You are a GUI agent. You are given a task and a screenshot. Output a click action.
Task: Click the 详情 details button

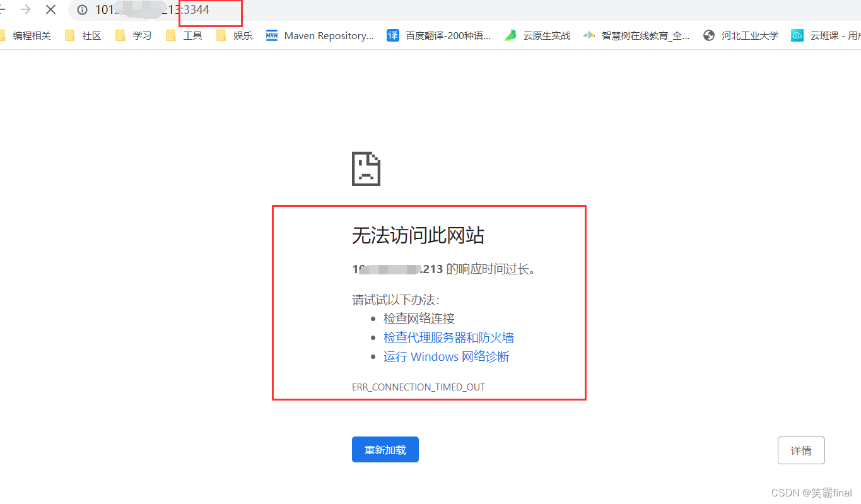(801, 450)
